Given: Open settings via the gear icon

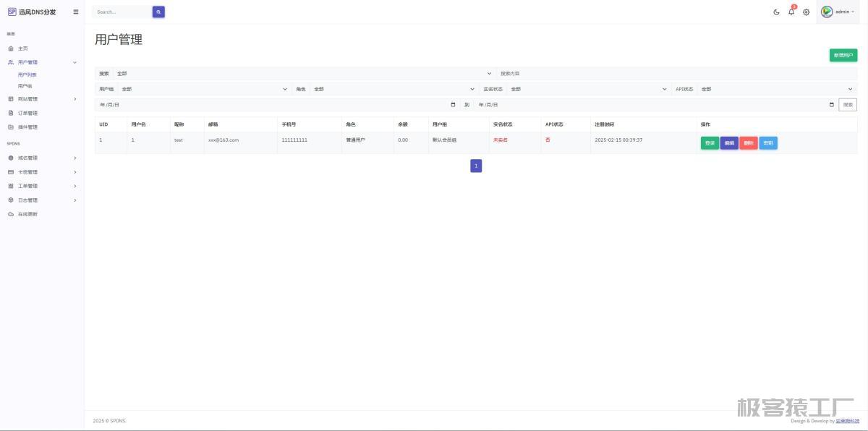Looking at the screenshot, I should coord(807,12).
